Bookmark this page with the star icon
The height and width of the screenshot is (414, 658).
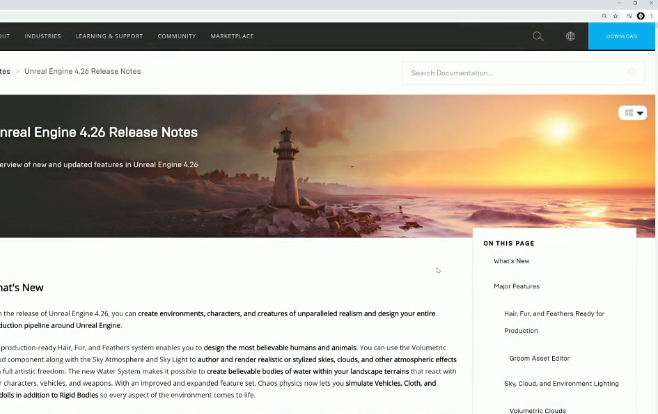pyautogui.click(x=616, y=16)
